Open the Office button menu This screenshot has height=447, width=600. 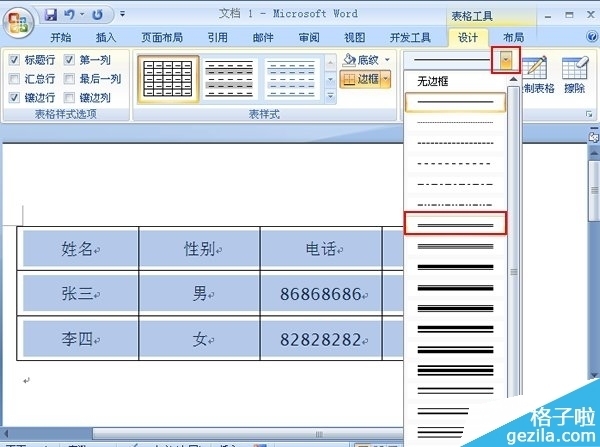(x=18, y=23)
